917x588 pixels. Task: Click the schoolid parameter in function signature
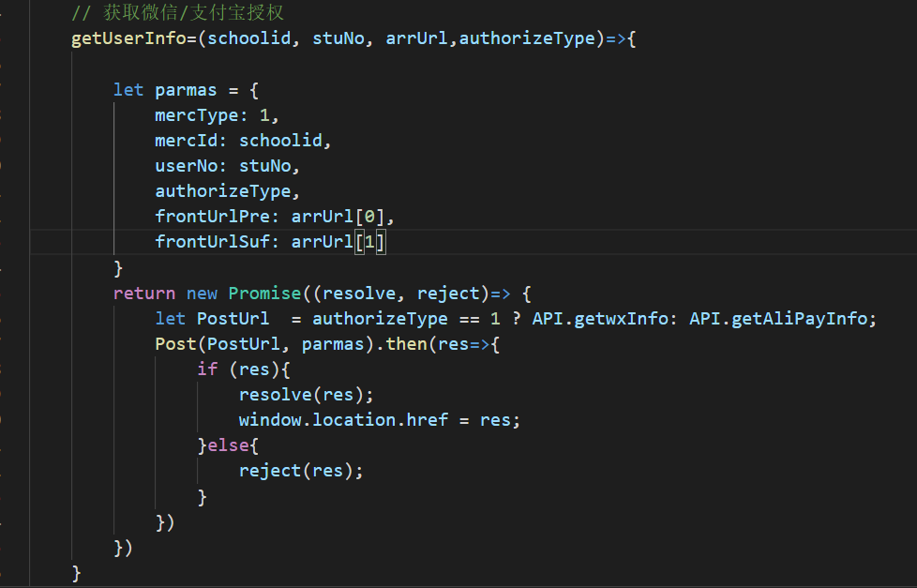coord(248,38)
